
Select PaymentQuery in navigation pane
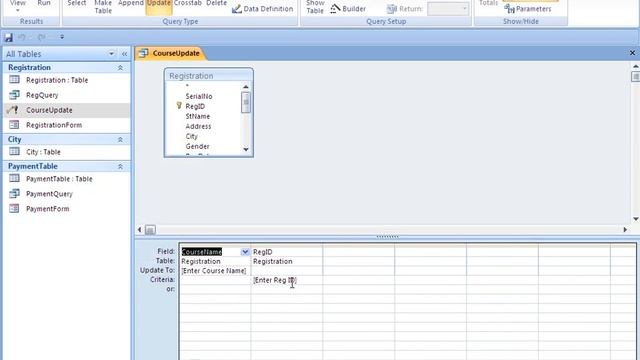pos(49,194)
